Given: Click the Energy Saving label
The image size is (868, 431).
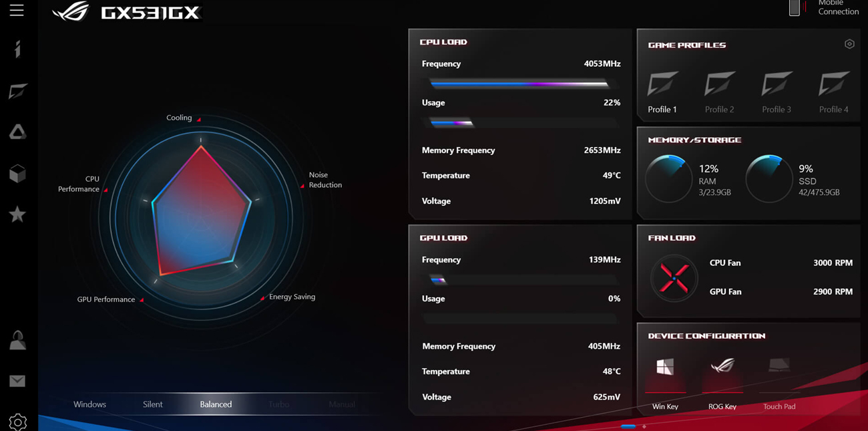Looking at the screenshot, I should tap(292, 297).
